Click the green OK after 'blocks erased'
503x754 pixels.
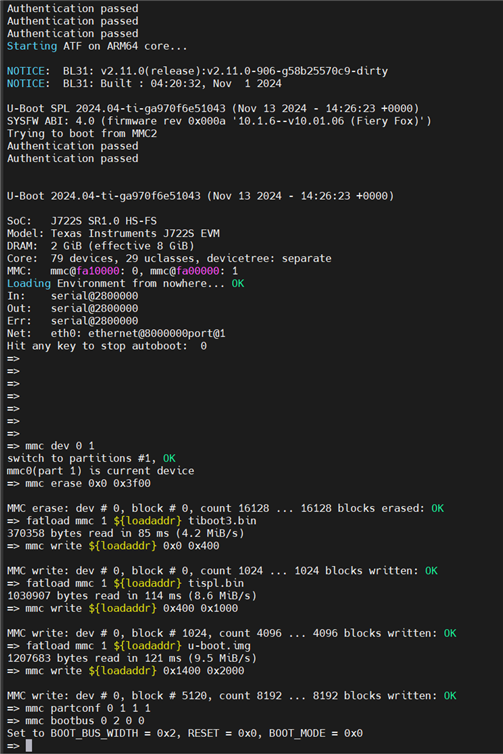pyautogui.click(x=438, y=508)
